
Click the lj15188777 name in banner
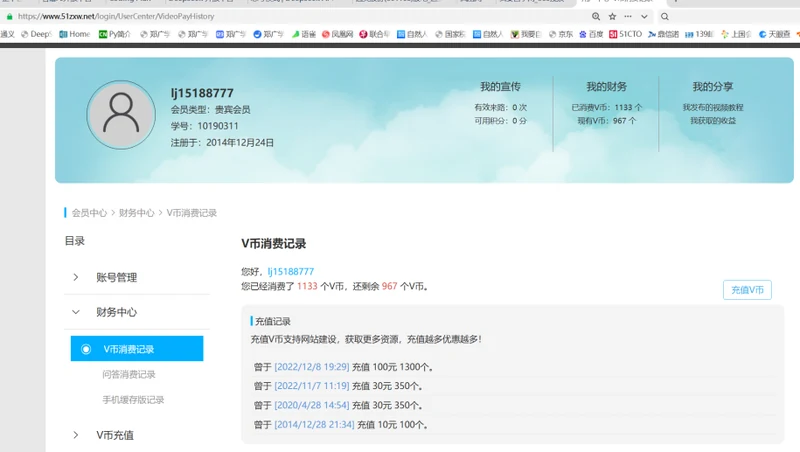coord(202,93)
